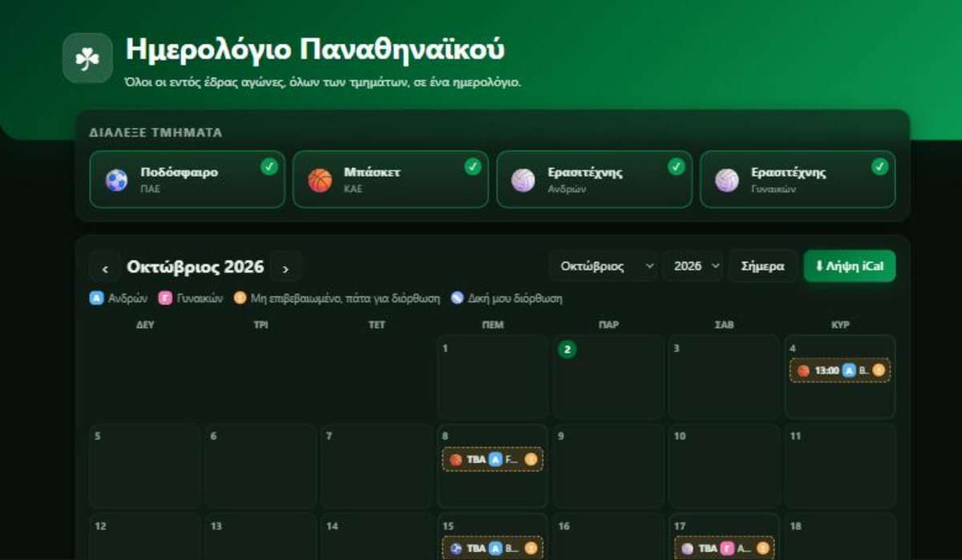
Task: Click the volleyball icon in October 17 event
Action: click(x=688, y=549)
